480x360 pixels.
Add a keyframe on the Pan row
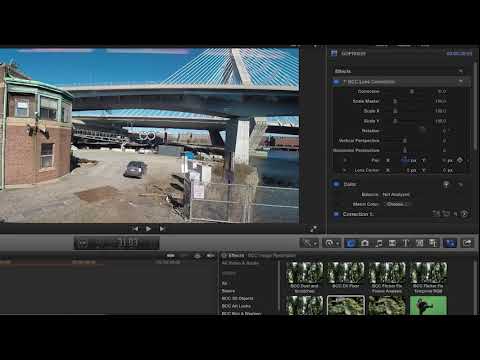[x=460, y=160]
